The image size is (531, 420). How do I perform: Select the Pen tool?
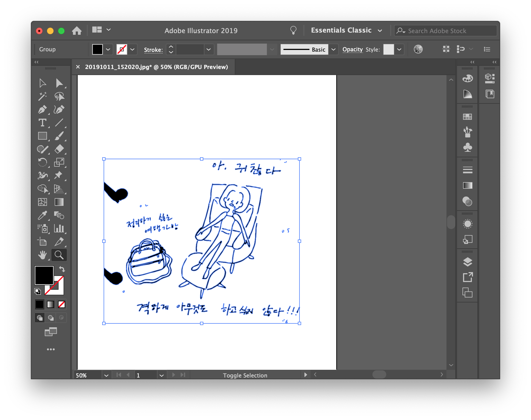coord(42,110)
